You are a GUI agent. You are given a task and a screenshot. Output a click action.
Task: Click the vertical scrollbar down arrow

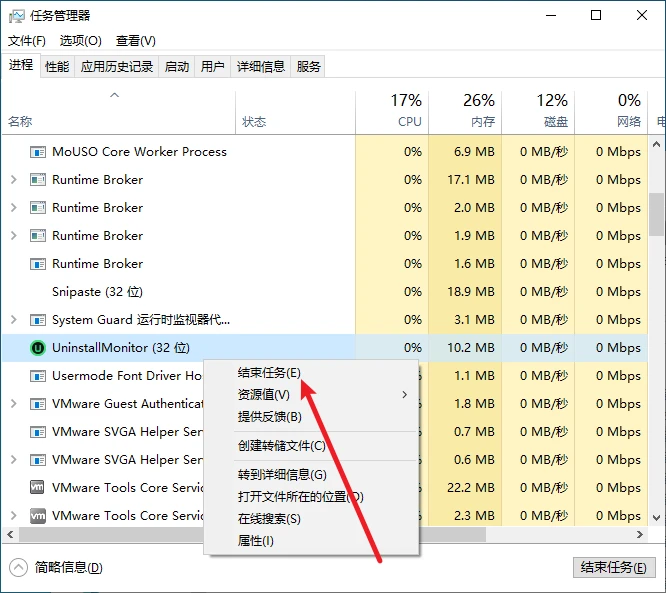tap(656, 518)
